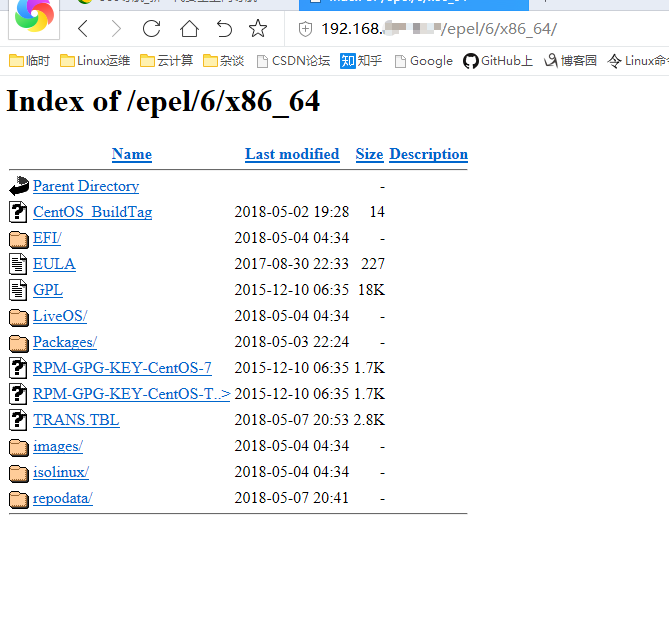Open the EULA file link
The height and width of the screenshot is (622, 669).
click(x=54, y=264)
